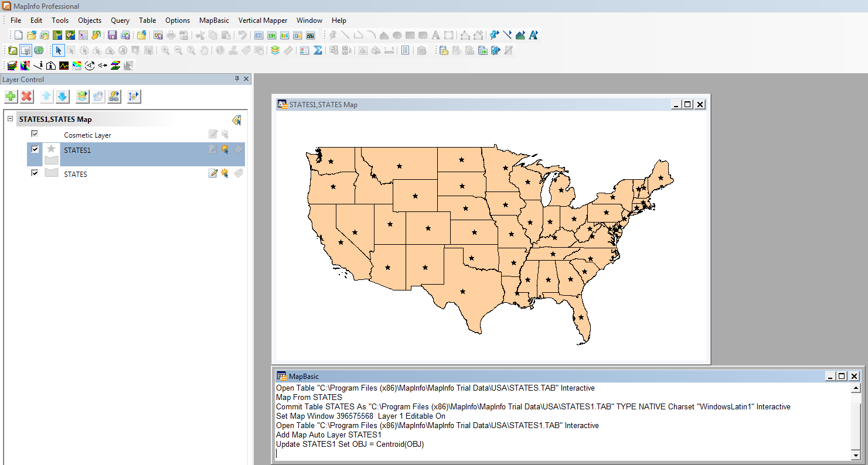Click the MapBasic window scroll down arrow
The image size is (868, 465).
tap(856, 455)
